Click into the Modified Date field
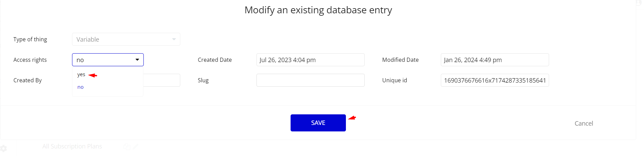The height and width of the screenshot is (156, 644). point(495,60)
